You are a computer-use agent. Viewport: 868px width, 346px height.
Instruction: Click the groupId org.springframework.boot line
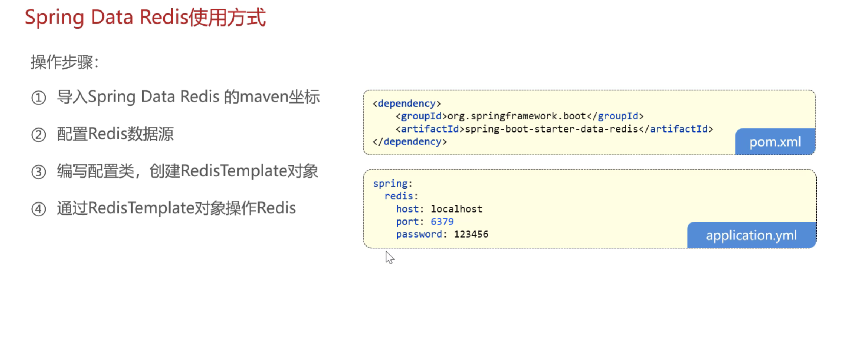[x=519, y=116]
